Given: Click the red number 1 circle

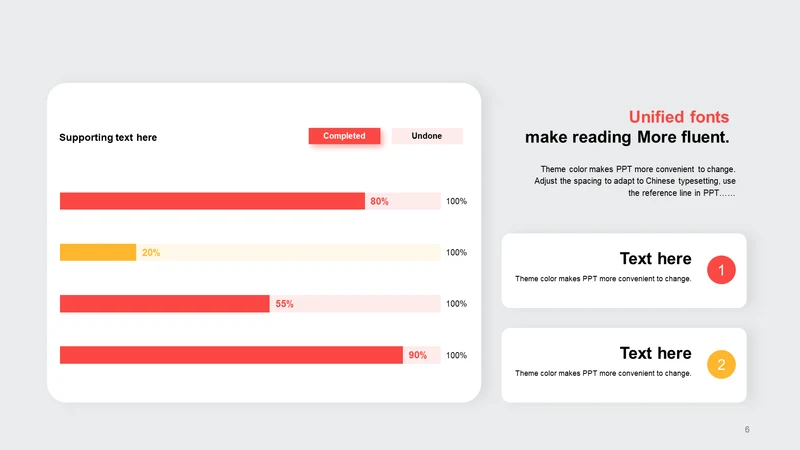Looking at the screenshot, I should tap(721, 270).
